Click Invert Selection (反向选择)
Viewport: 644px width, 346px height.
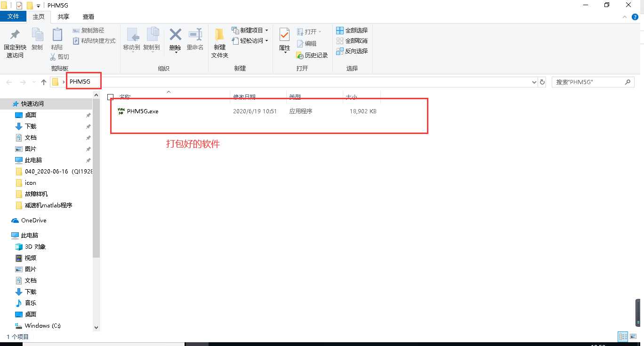[352, 51]
